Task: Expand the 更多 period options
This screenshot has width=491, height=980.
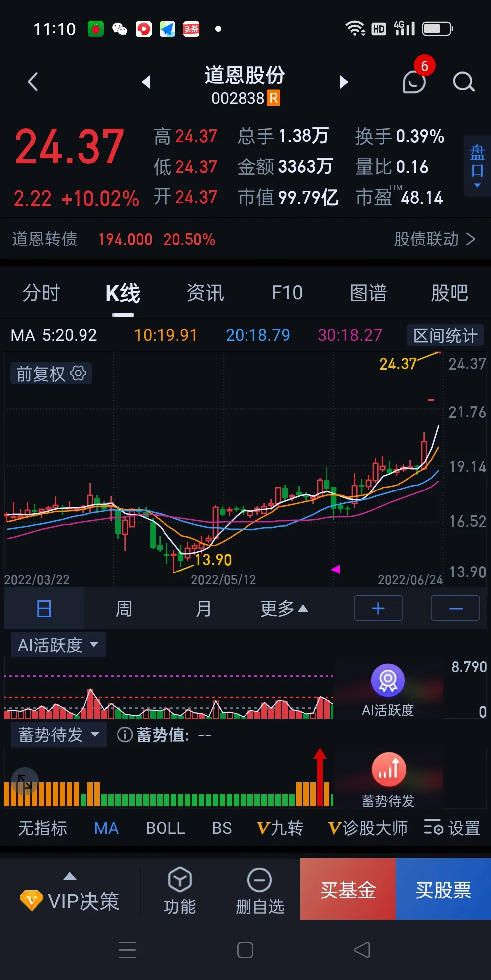Action: (284, 608)
